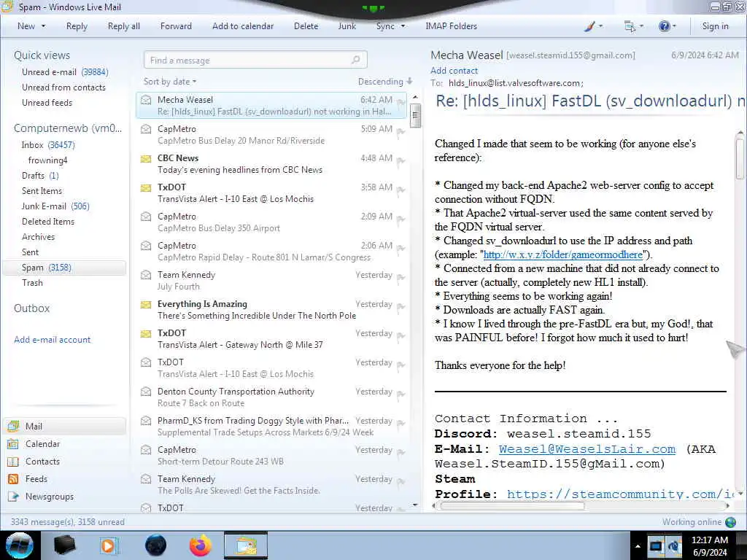The height and width of the screenshot is (560, 747).
Task: Click the Newsgroups icon in navigation pane
Action: (x=13, y=496)
